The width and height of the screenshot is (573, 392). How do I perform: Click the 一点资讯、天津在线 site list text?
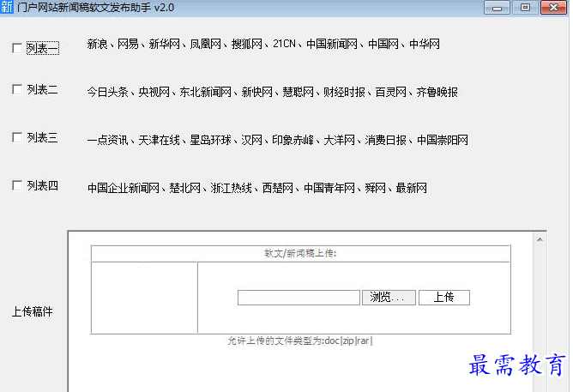click(278, 140)
